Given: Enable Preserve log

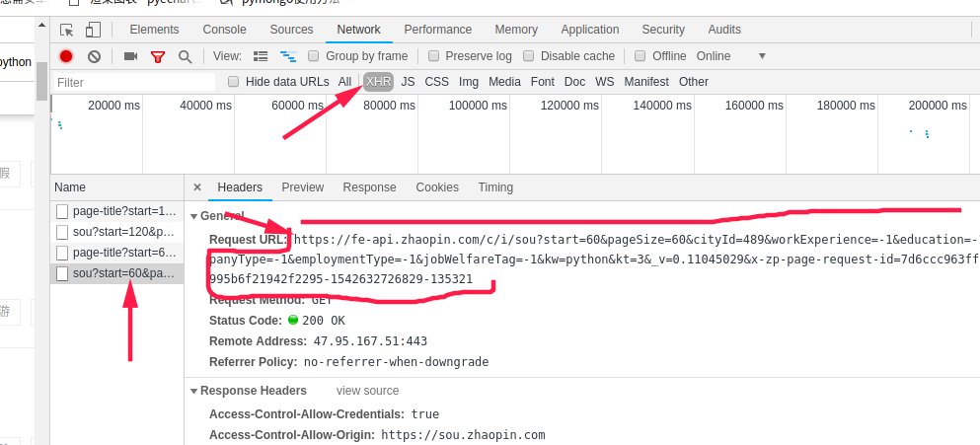Looking at the screenshot, I should pyautogui.click(x=433, y=55).
